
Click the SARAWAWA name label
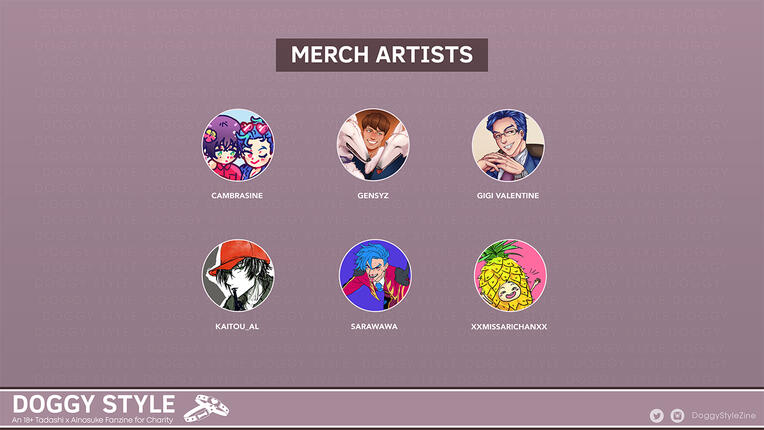[374, 326]
